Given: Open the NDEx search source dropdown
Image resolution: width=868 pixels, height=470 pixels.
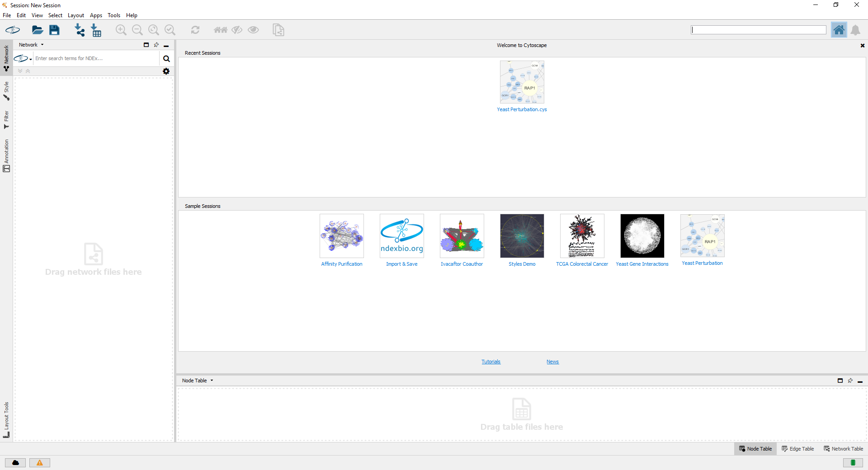Looking at the screenshot, I should (x=23, y=59).
